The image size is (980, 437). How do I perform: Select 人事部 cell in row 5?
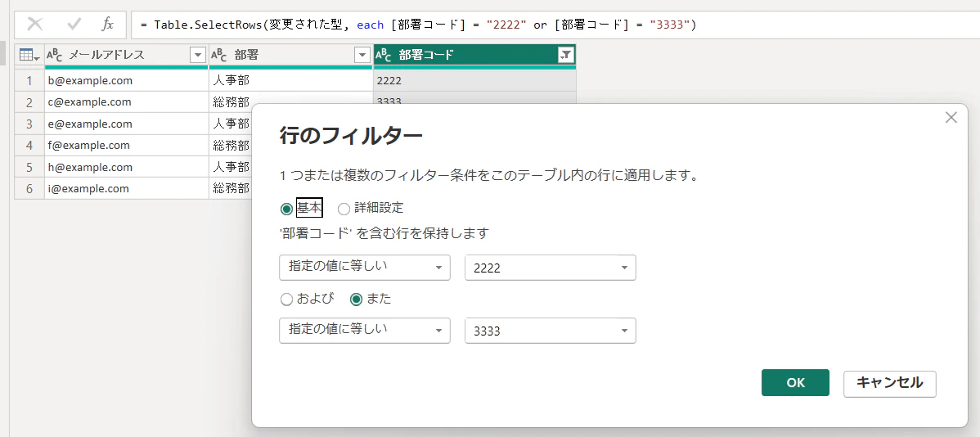(230, 167)
